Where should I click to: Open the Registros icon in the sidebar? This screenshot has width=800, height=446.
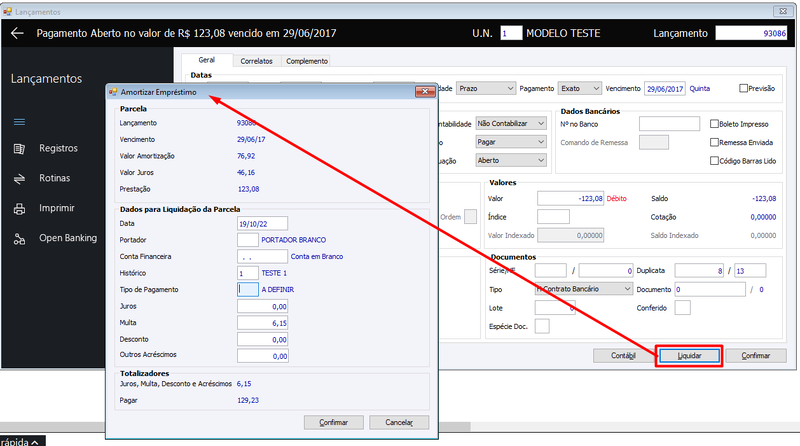[x=19, y=148]
